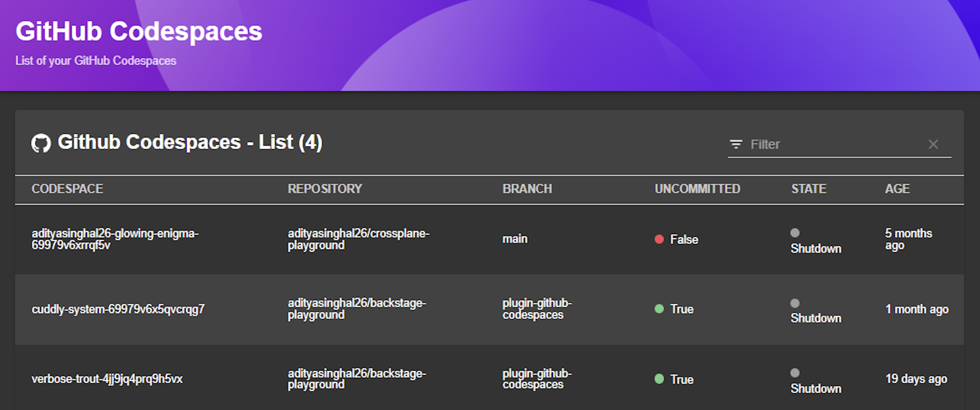Sort by the UNCOMMITTED column header
The width and height of the screenshot is (980, 410).
click(697, 189)
